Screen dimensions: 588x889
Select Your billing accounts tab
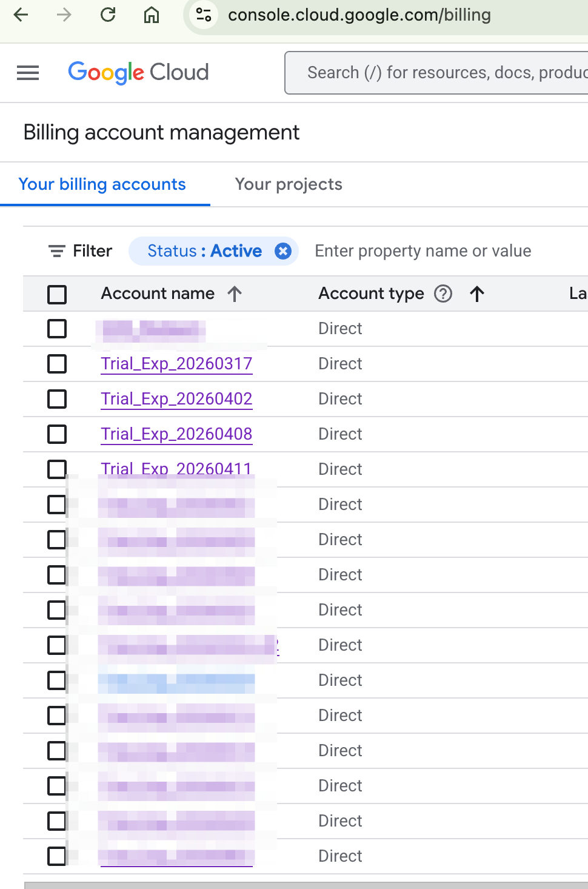(102, 184)
